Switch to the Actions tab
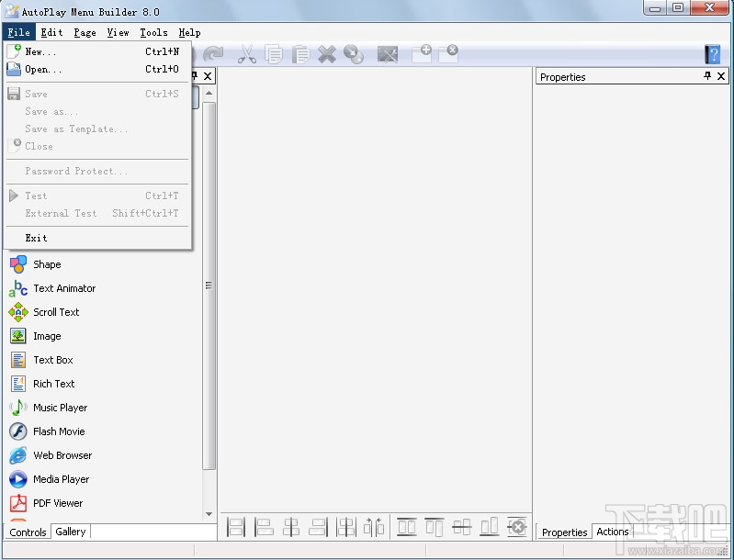 point(613,532)
